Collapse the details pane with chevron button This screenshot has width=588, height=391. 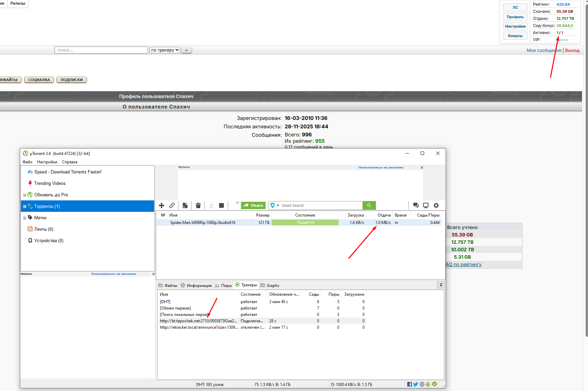441,285
